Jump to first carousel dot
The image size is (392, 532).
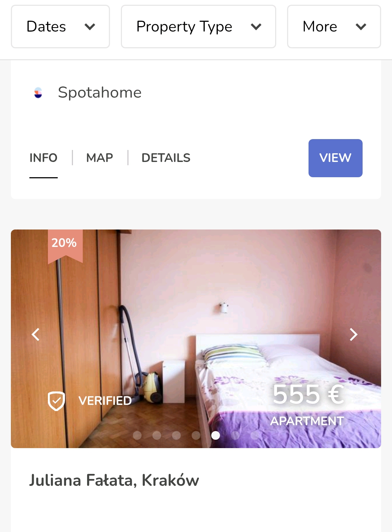point(137,435)
